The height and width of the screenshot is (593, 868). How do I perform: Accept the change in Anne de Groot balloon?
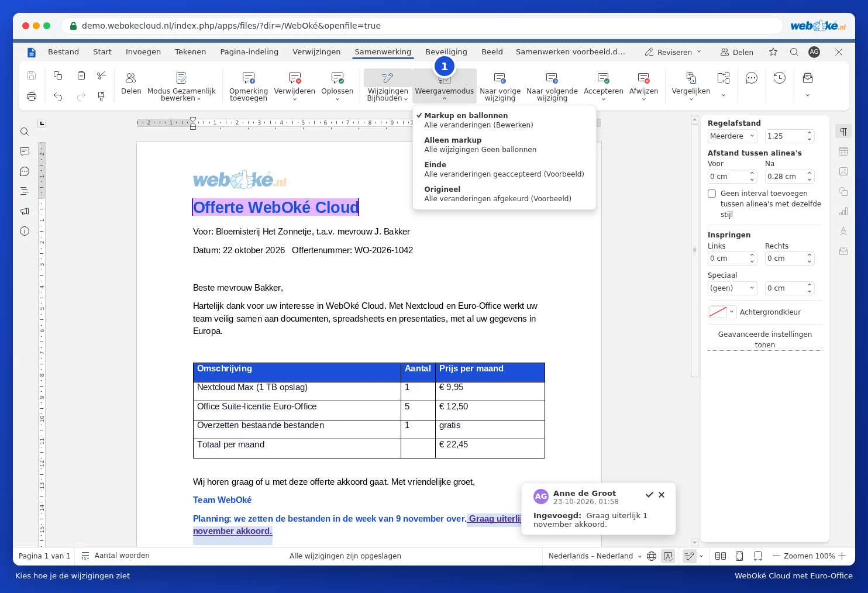click(649, 495)
